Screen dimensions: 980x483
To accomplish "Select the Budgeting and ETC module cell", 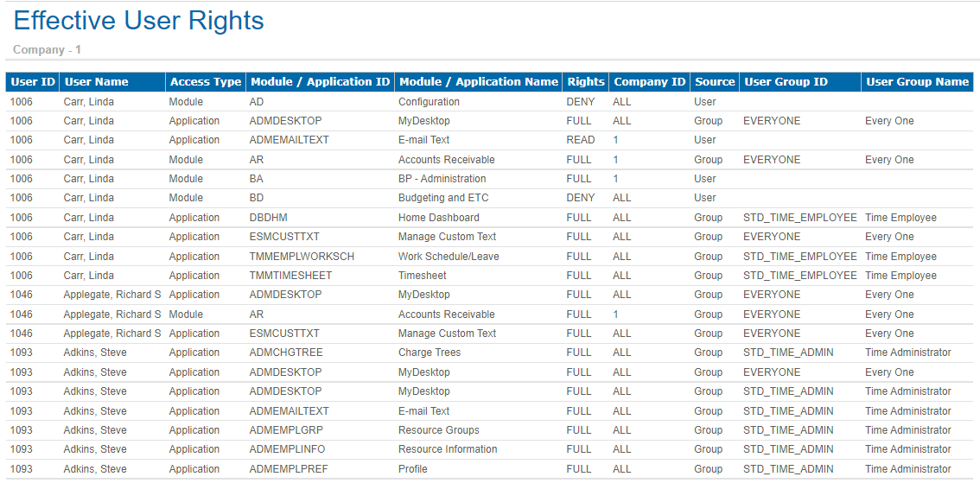I will pyautogui.click(x=442, y=198).
